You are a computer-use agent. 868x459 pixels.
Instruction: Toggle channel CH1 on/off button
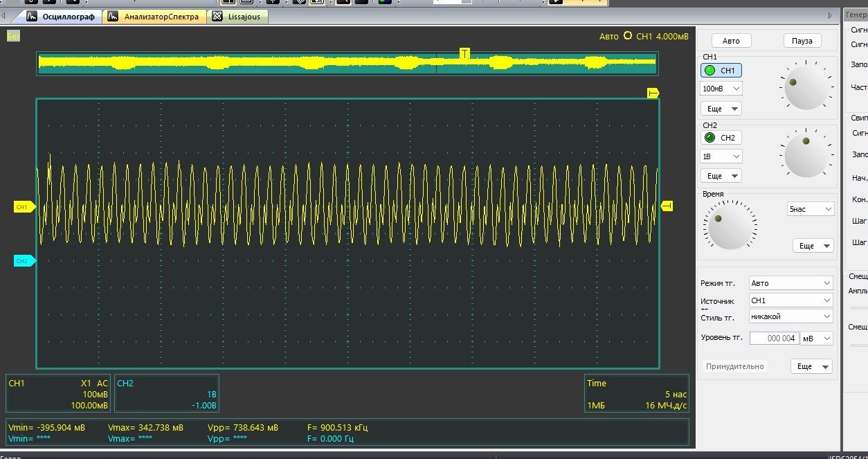click(721, 71)
